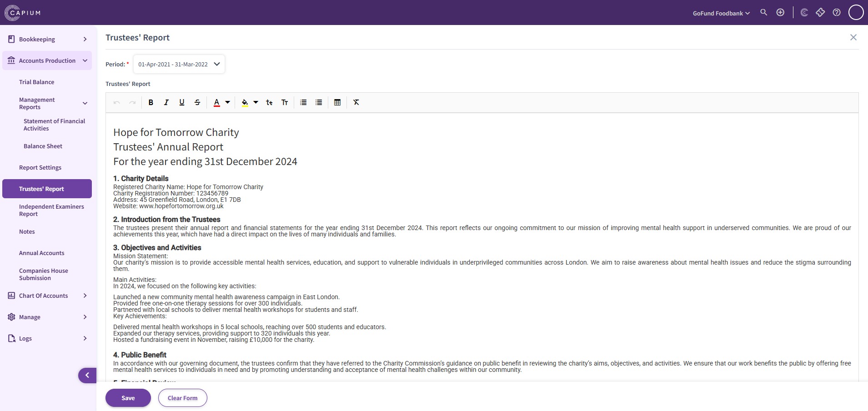Open the Period date range dropdown

179,64
